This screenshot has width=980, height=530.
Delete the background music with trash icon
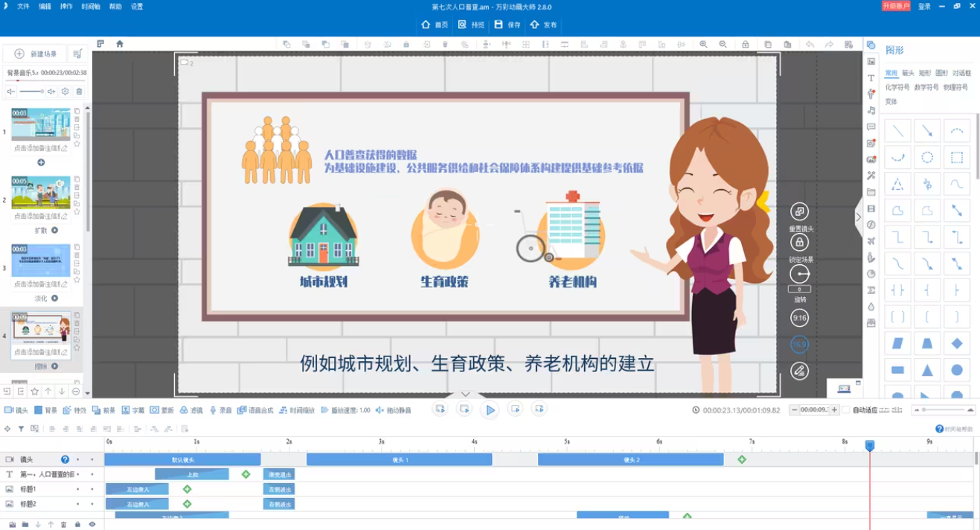tap(79, 92)
